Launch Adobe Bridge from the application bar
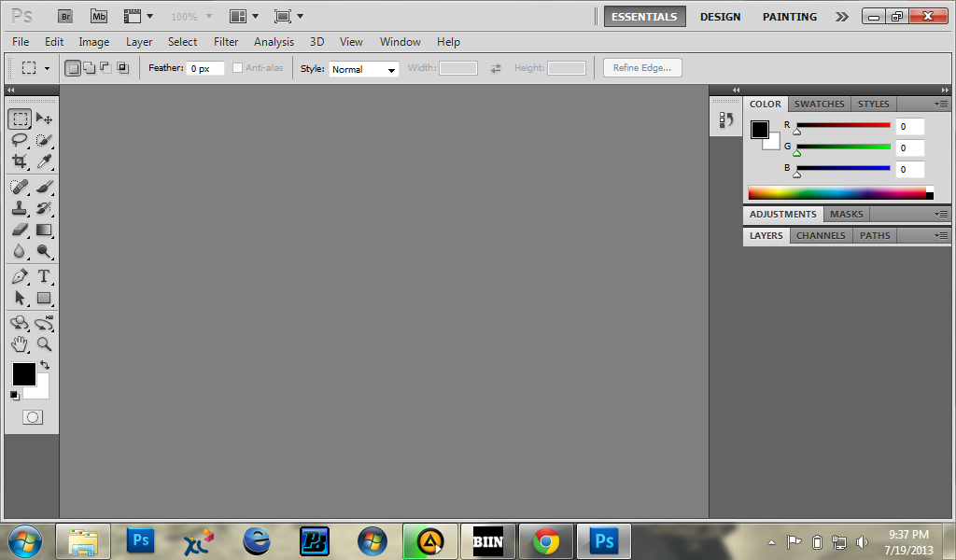Viewport: 956px width, 560px height. click(65, 17)
